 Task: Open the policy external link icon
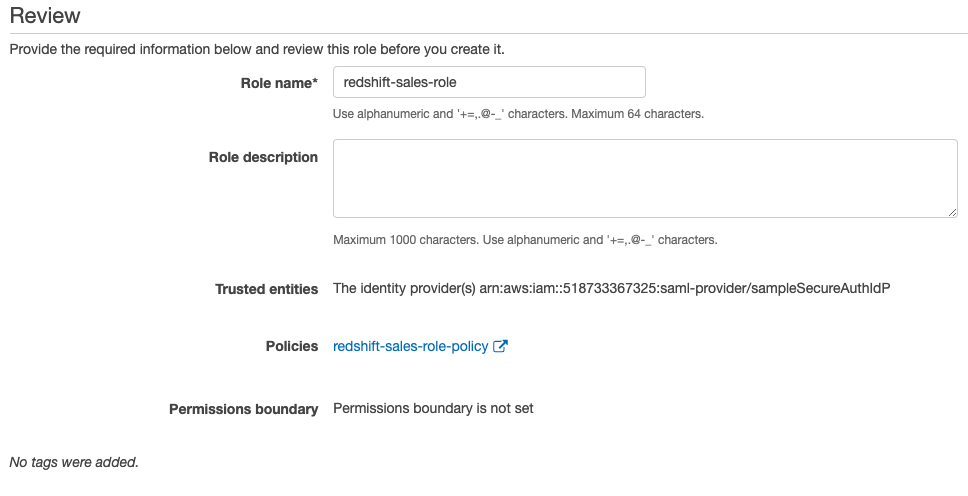[x=501, y=347]
